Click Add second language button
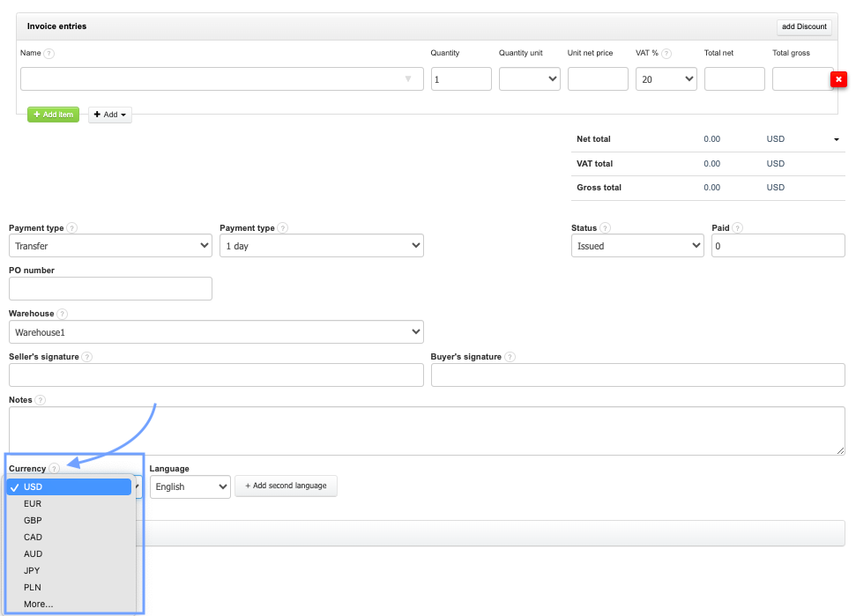 [286, 486]
